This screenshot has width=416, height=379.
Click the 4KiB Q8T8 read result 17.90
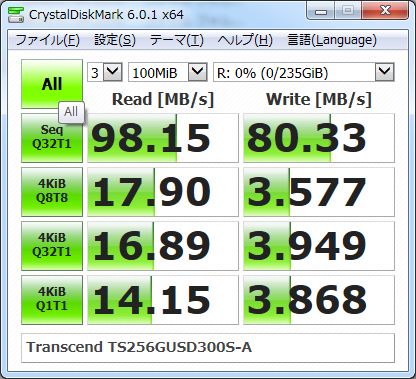click(x=163, y=192)
